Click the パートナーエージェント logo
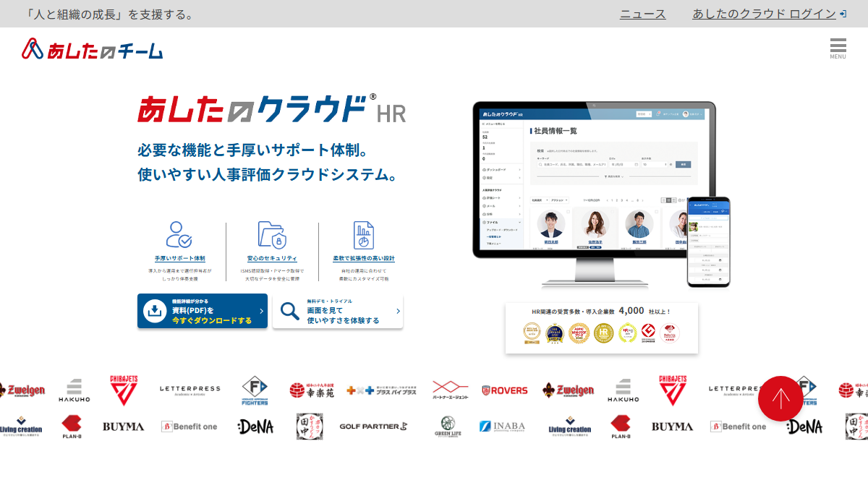Screen dimensions: 868x488 click(x=451, y=390)
